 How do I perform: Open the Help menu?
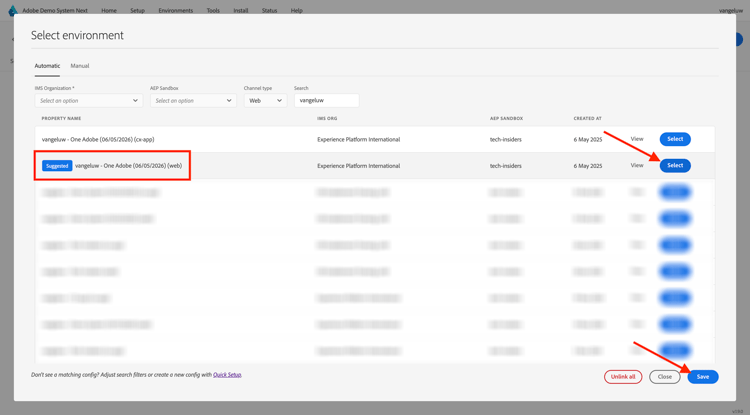click(x=297, y=11)
